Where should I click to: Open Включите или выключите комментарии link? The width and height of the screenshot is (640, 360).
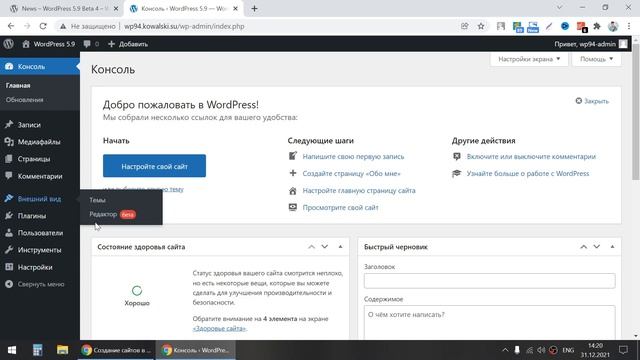click(x=531, y=156)
